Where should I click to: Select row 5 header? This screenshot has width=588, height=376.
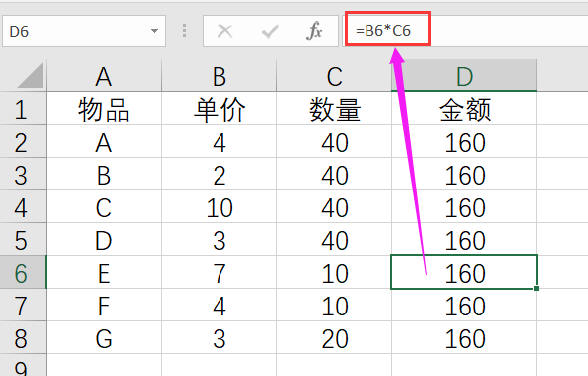click(x=22, y=240)
